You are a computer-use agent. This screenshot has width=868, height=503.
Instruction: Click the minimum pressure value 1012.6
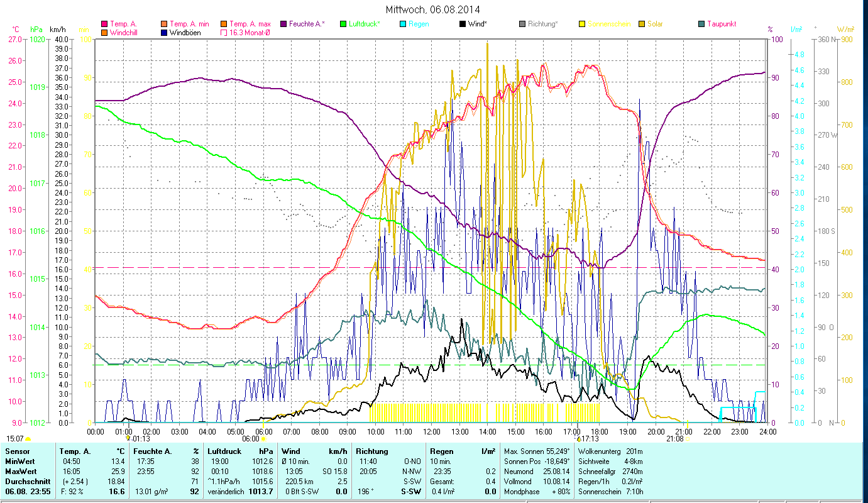pos(262,461)
